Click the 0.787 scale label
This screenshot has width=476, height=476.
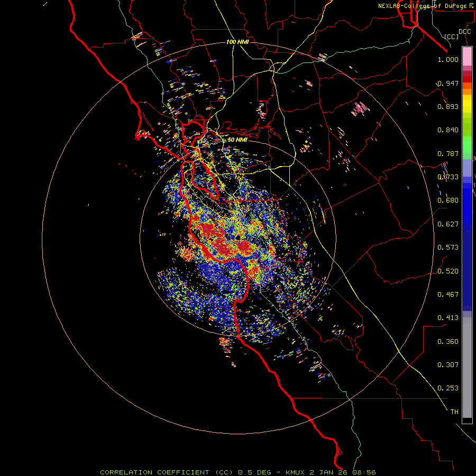[448, 153]
